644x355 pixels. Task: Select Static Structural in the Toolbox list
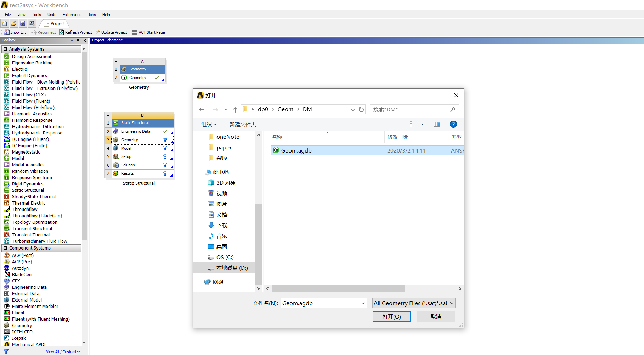point(28,190)
